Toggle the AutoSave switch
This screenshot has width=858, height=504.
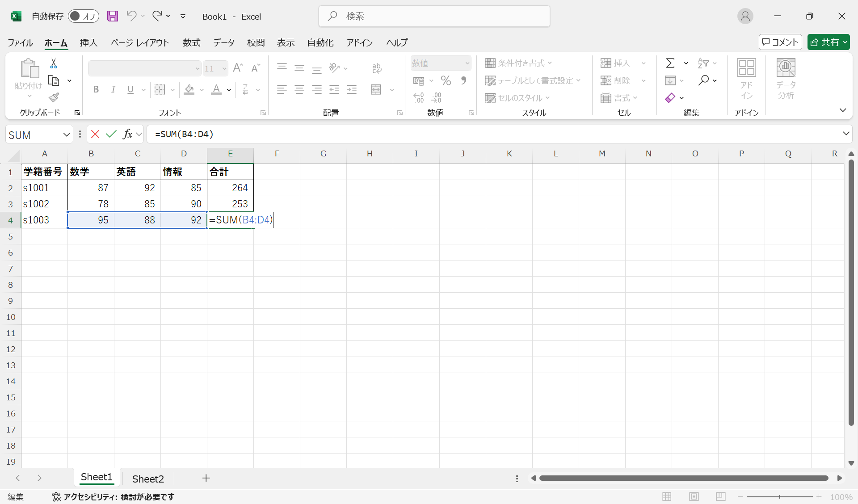point(83,17)
